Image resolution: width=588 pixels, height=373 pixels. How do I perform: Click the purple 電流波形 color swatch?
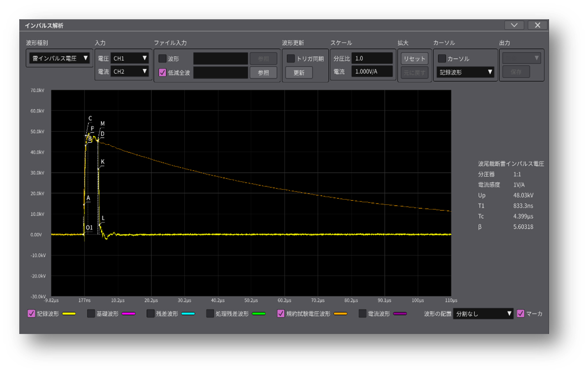(x=400, y=314)
